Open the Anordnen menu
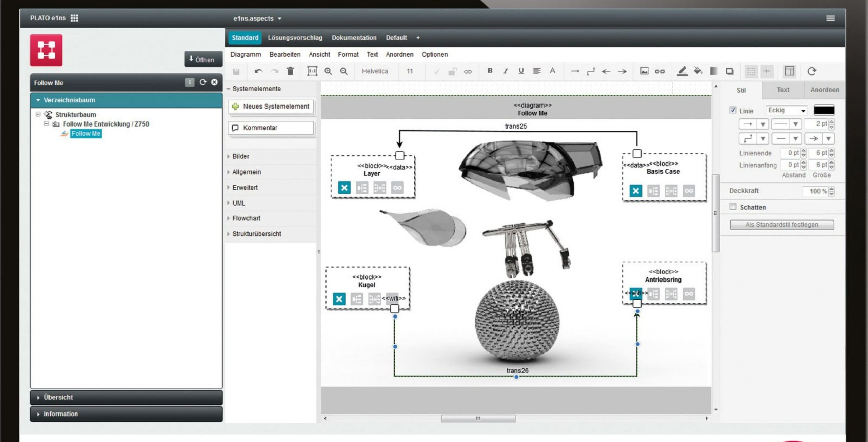Screen dimensions: 868x442 pos(399,54)
